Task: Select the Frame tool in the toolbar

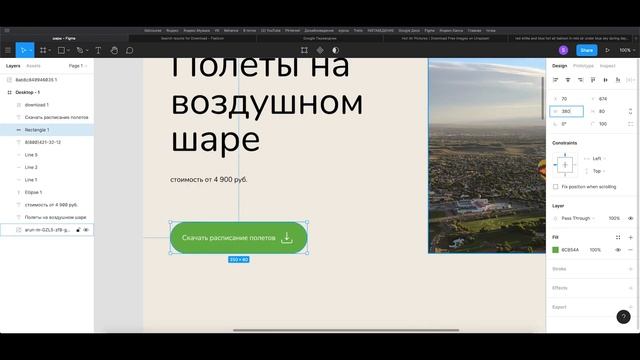Action: click(43, 50)
